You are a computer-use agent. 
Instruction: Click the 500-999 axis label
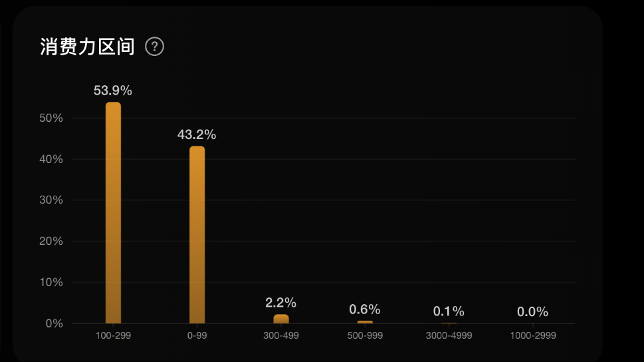[365, 335]
